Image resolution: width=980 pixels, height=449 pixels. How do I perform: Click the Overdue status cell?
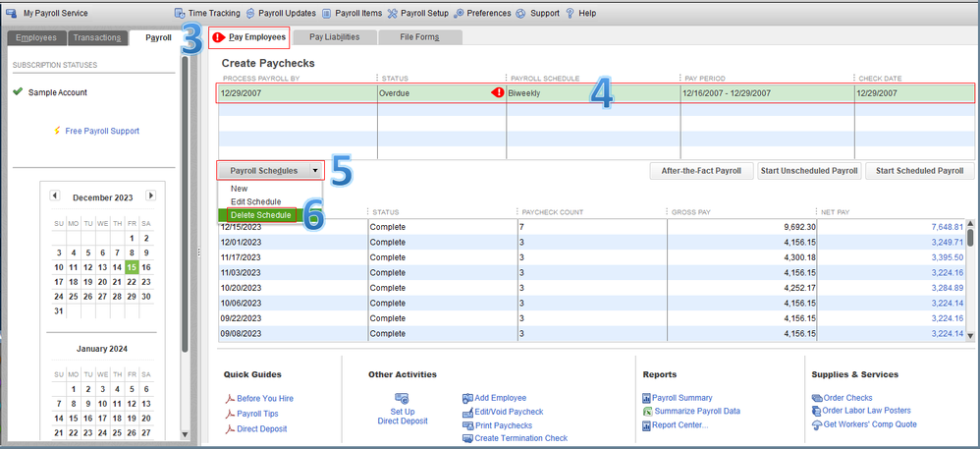[441, 92]
